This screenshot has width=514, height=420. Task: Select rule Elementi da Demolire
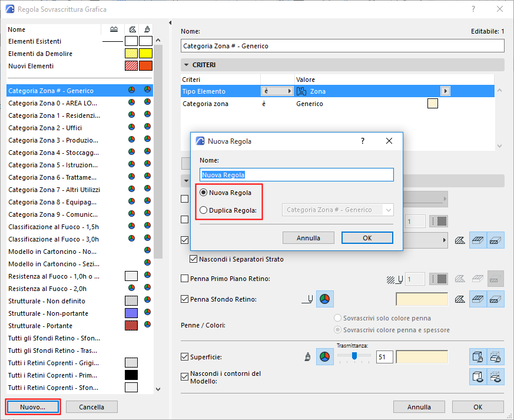79,54
